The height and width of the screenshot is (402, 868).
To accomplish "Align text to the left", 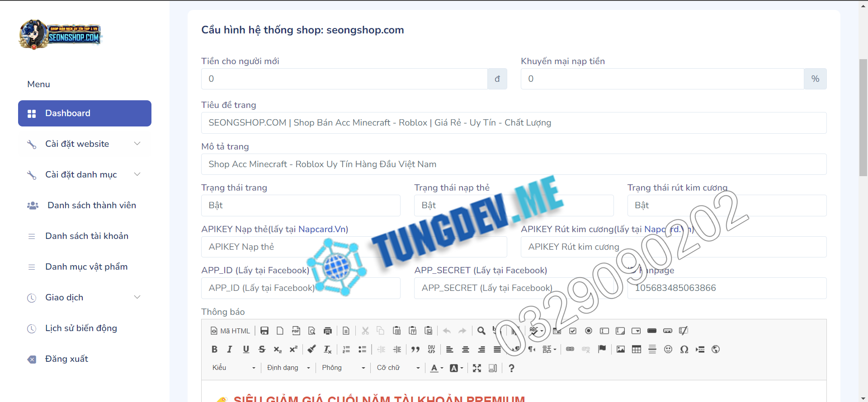I will point(449,349).
